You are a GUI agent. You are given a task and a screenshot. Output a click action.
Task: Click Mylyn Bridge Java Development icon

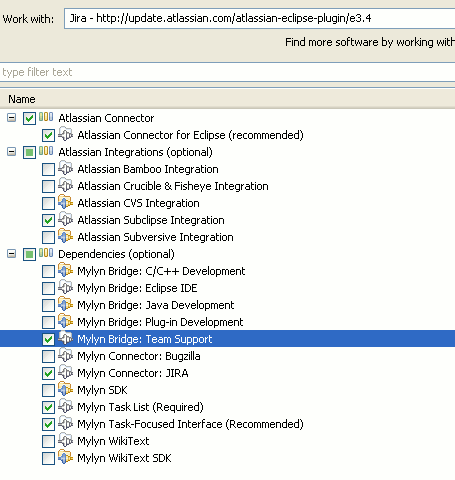point(66,304)
